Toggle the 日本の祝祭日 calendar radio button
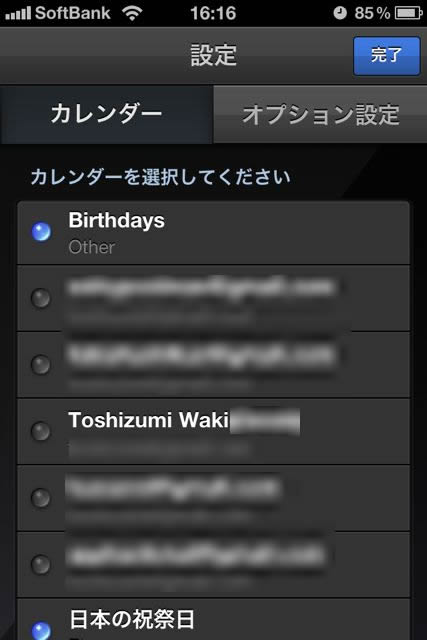The image size is (427, 640). pos(41,631)
